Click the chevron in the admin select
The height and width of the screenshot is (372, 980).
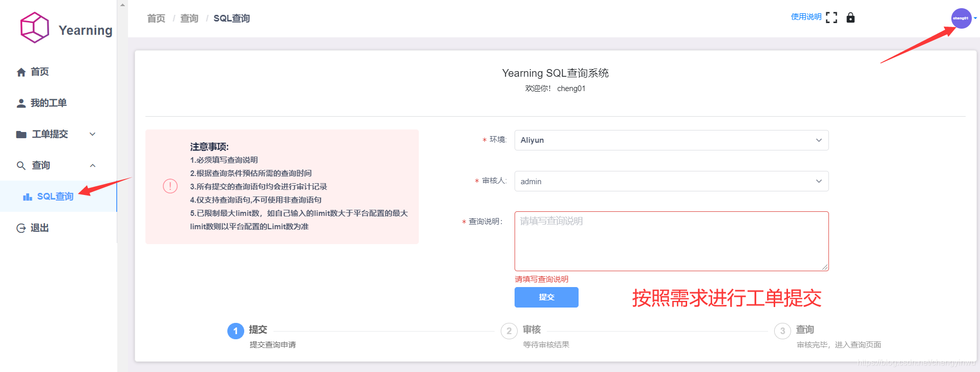click(819, 181)
